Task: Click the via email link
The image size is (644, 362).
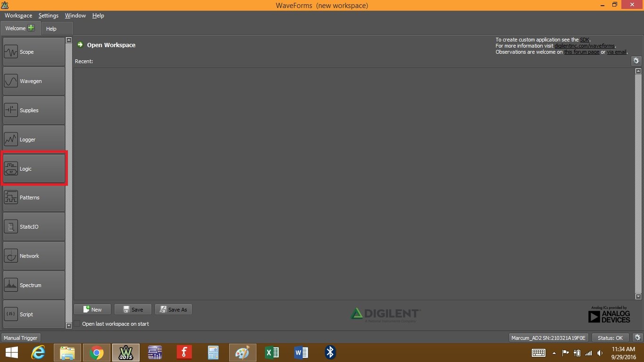Action: (617, 52)
